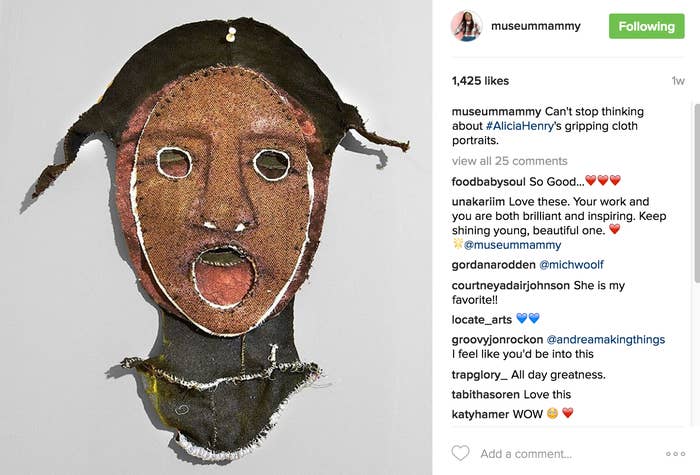Open unakariim commenter profile
The width and height of the screenshot is (700, 475).
[478, 202]
